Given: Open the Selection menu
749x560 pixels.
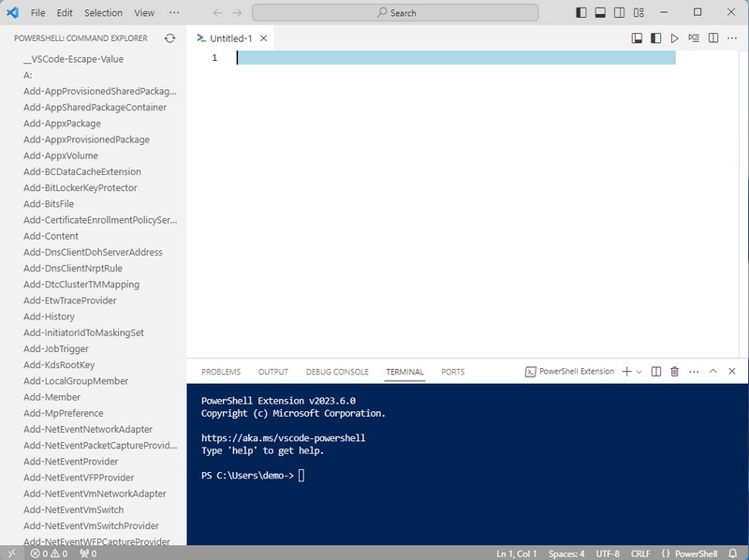Looking at the screenshot, I should [x=103, y=13].
